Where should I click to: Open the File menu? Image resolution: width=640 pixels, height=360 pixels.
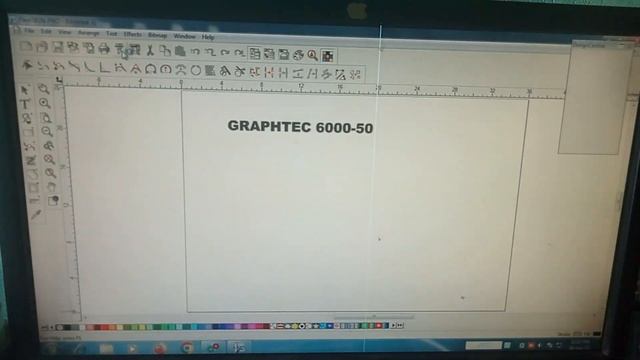coord(29,30)
